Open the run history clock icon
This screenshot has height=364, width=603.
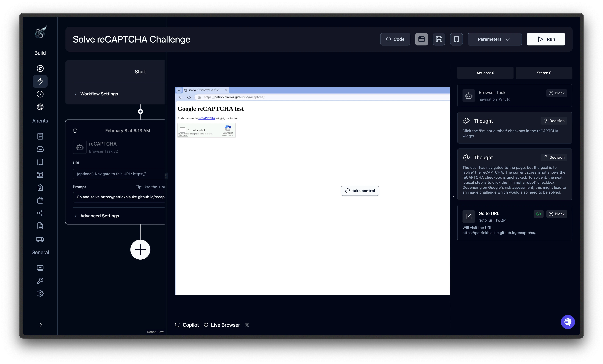(x=40, y=94)
